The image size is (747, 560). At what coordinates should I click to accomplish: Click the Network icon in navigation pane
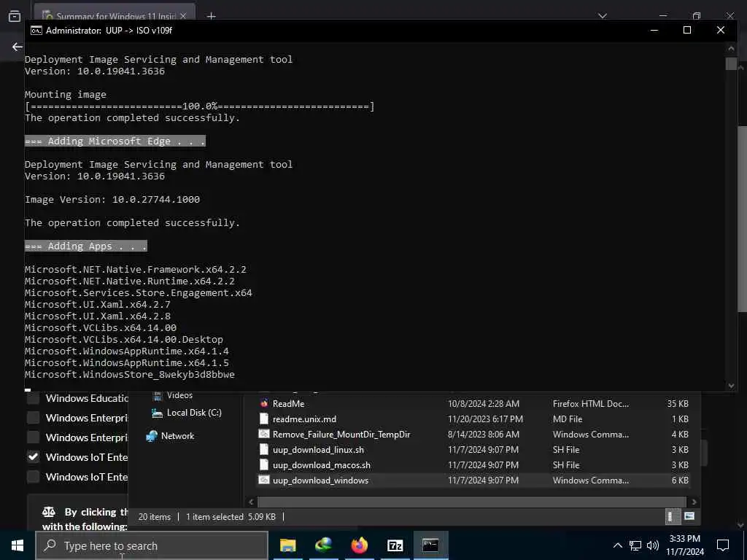[152, 436]
